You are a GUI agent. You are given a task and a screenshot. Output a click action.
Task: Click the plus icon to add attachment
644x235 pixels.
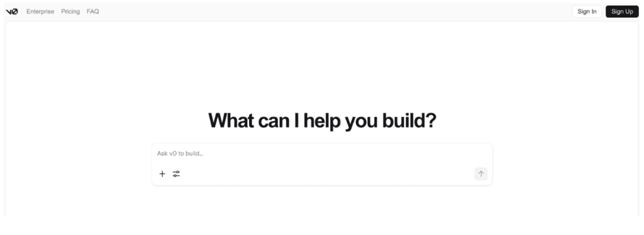(162, 174)
